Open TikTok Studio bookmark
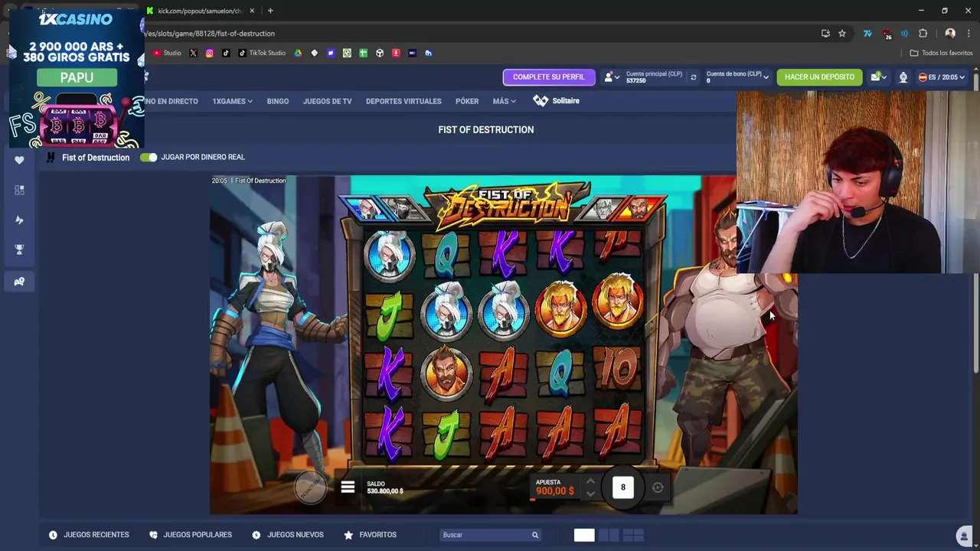The width and height of the screenshot is (980, 551). 262,53
